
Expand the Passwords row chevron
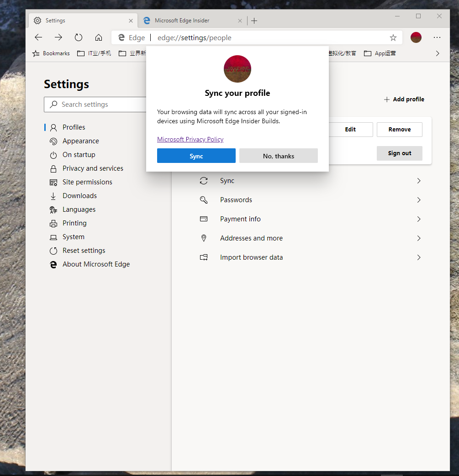419,199
